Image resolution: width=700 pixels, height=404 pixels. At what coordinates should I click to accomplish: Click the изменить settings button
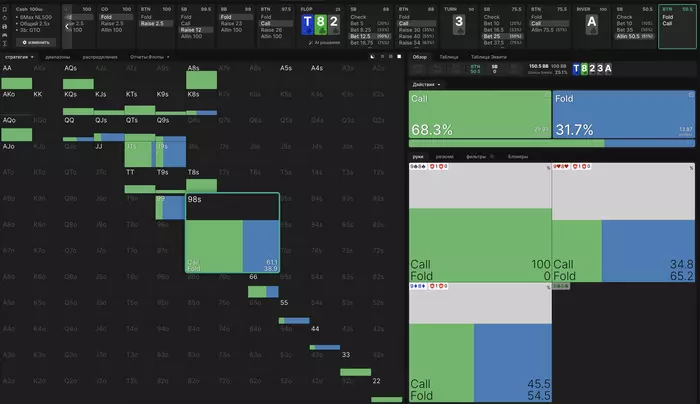pyautogui.click(x=36, y=42)
